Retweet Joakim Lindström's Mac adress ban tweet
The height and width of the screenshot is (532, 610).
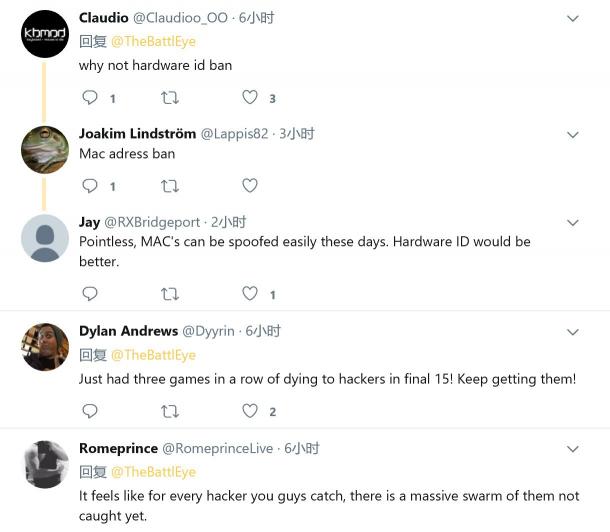pyautogui.click(x=170, y=186)
